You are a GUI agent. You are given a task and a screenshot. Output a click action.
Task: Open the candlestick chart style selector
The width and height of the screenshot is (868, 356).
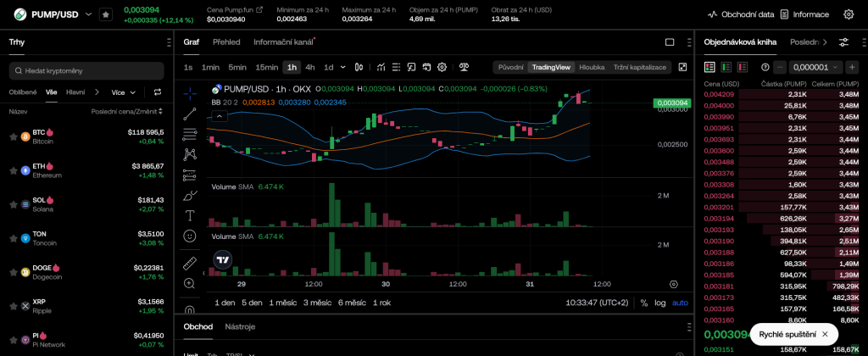359,68
